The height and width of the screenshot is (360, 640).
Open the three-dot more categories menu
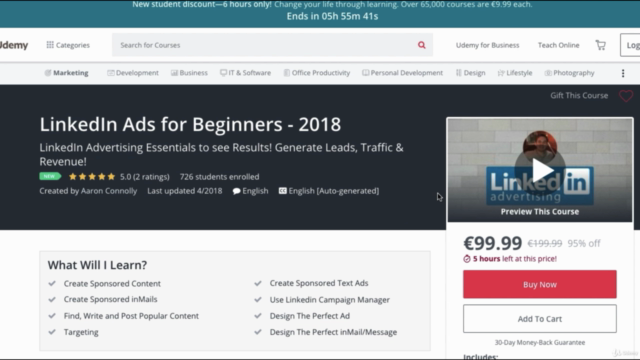tap(623, 73)
